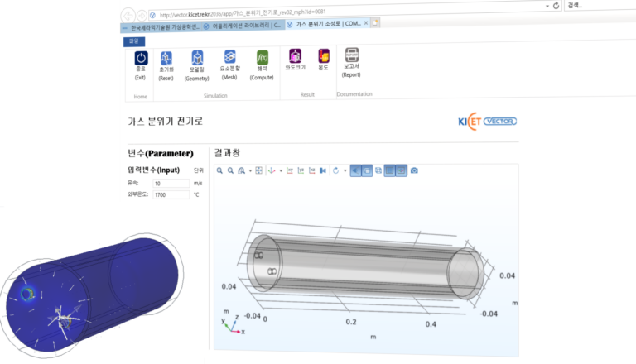Take a snapshot with camera icon
This screenshot has width=636, height=364.
coord(414,170)
